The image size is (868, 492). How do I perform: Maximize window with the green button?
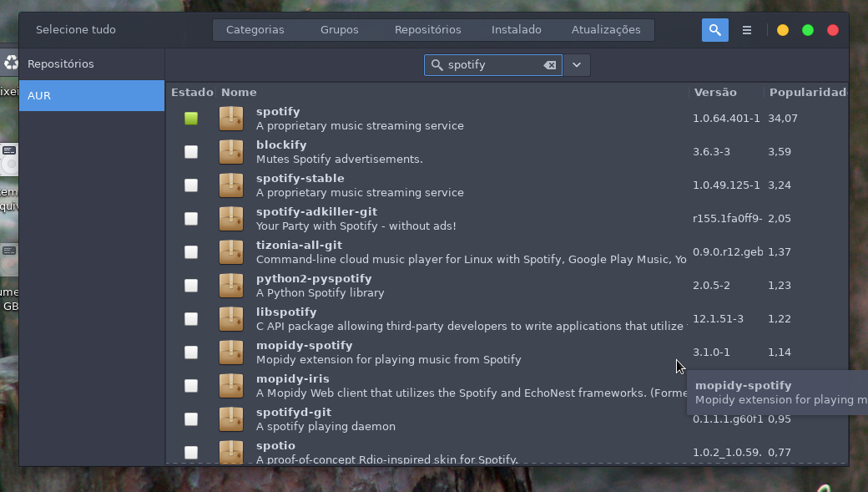[808, 30]
